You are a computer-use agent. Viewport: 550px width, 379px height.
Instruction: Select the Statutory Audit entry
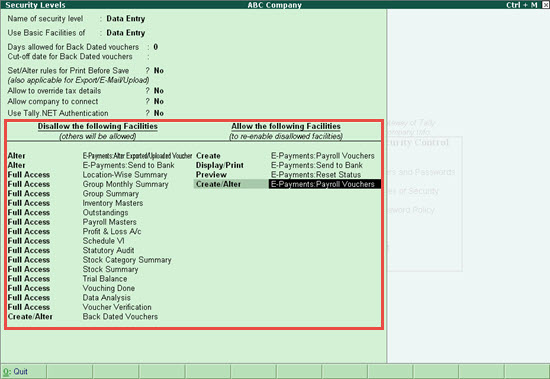click(108, 251)
